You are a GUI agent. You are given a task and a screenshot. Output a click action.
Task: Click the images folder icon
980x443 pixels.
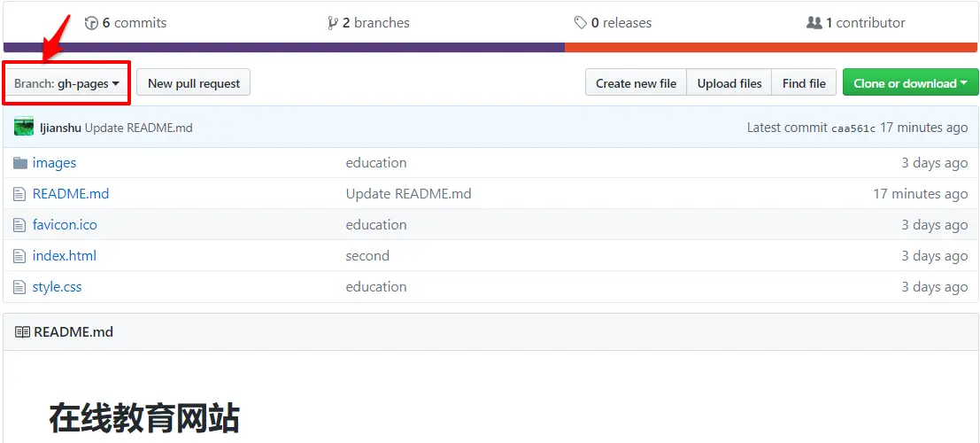(20, 163)
